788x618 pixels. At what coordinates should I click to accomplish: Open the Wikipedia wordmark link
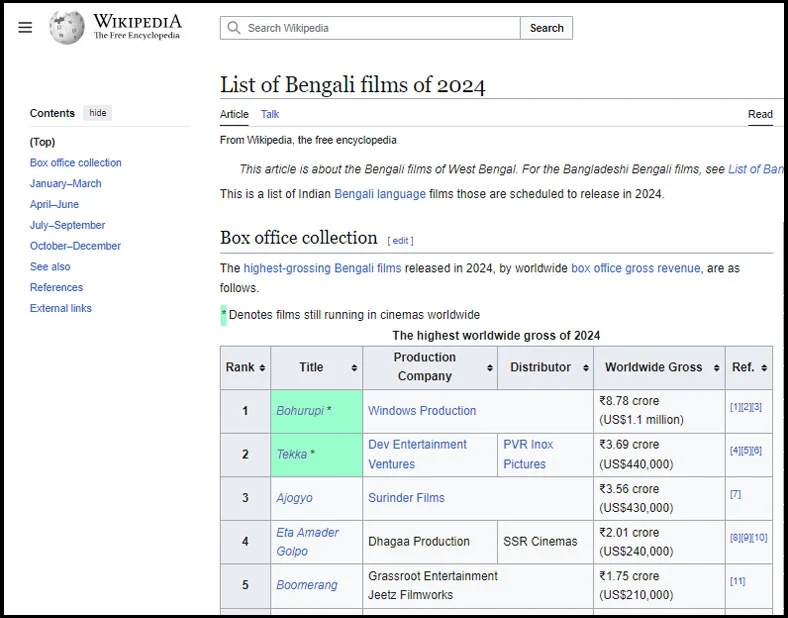(137, 26)
